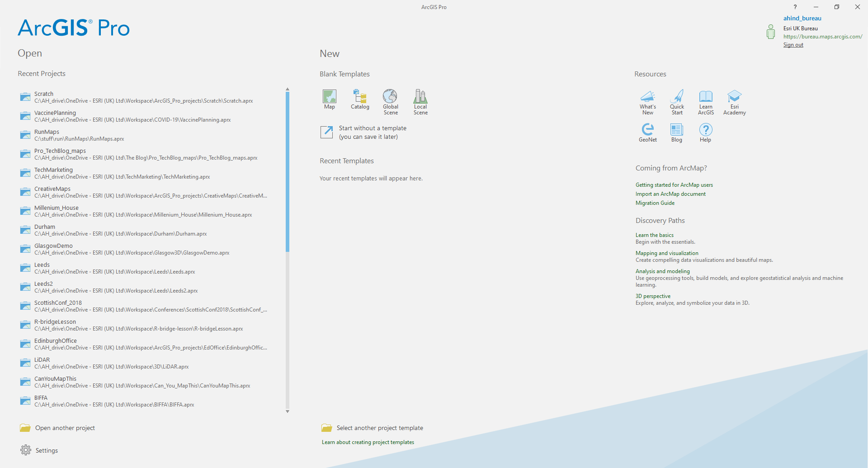868x468 pixels.
Task: Click Select another project template text
Action: pyautogui.click(x=380, y=428)
